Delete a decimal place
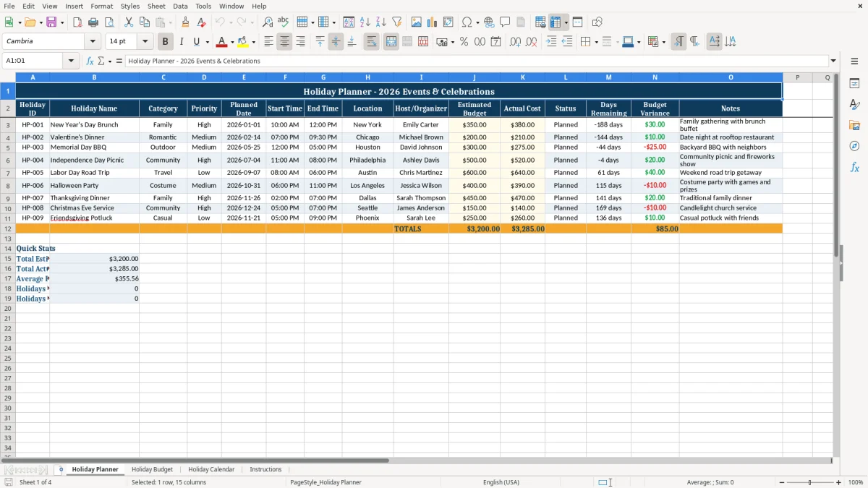This screenshot has height=488, width=868. 531,42
